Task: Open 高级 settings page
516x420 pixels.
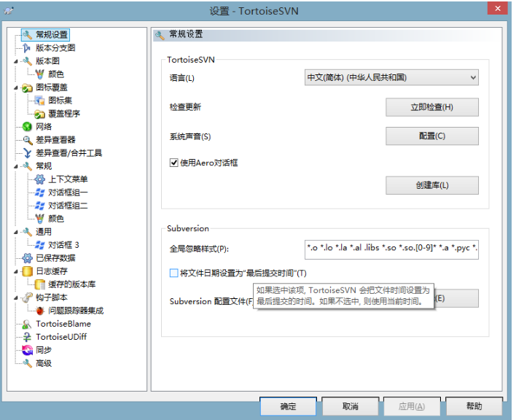Action: click(x=44, y=363)
